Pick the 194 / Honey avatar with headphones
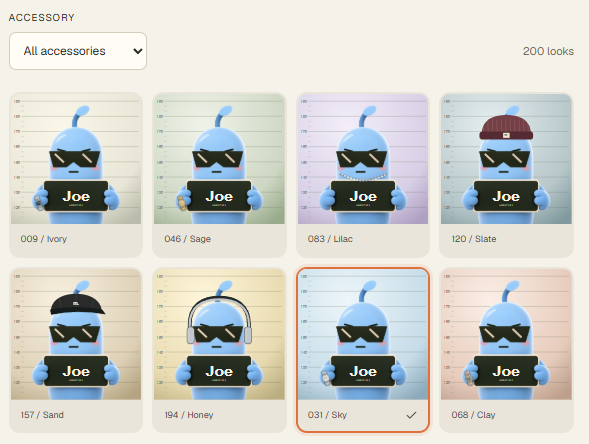589x444 pixels. click(x=219, y=334)
